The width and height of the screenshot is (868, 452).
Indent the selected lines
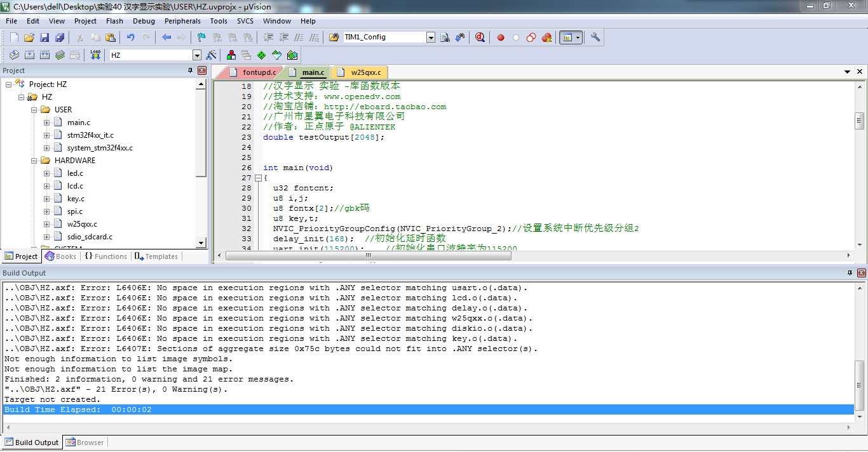click(x=269, y=37)
